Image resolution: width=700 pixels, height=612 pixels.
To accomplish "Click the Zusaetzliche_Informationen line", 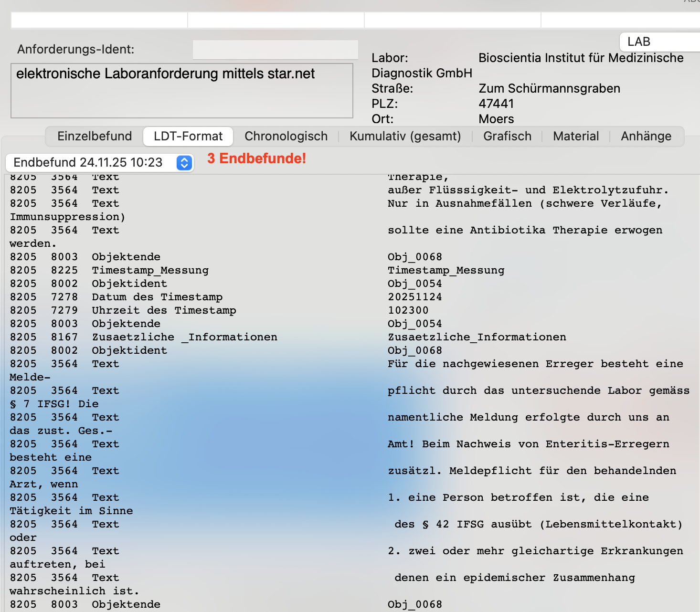I will 288,337.
